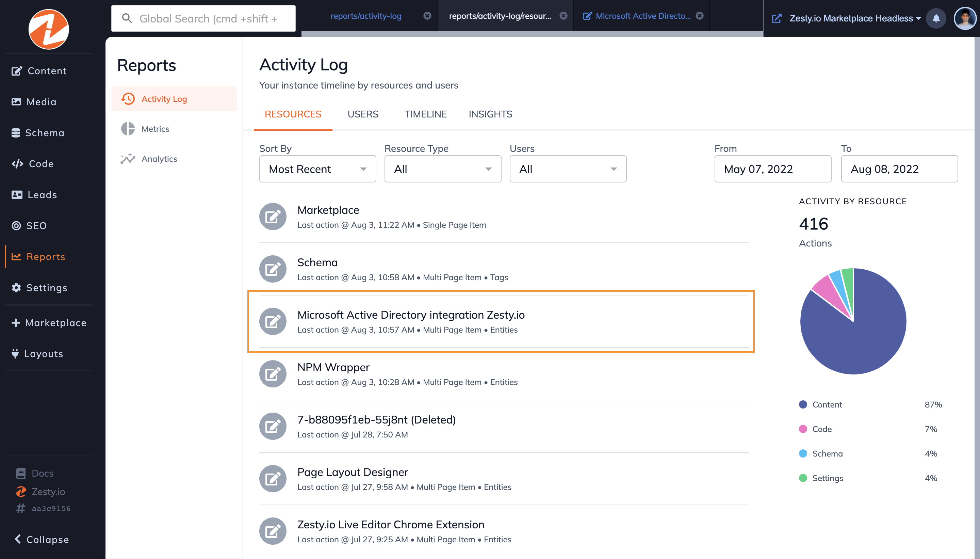Switch to the RESOURCES tab
This screenshot has height=559, width=980.
293,114
